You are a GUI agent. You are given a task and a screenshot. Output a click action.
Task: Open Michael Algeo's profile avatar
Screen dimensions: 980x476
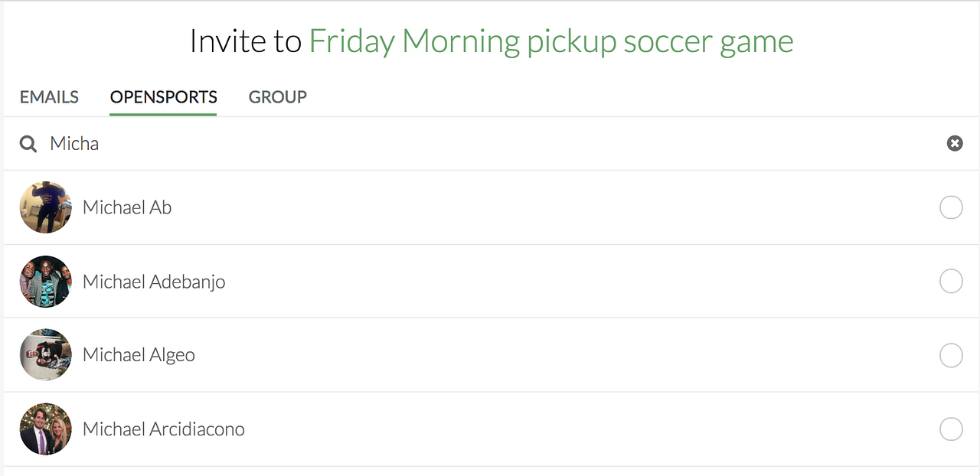click(x=46, y=355)
